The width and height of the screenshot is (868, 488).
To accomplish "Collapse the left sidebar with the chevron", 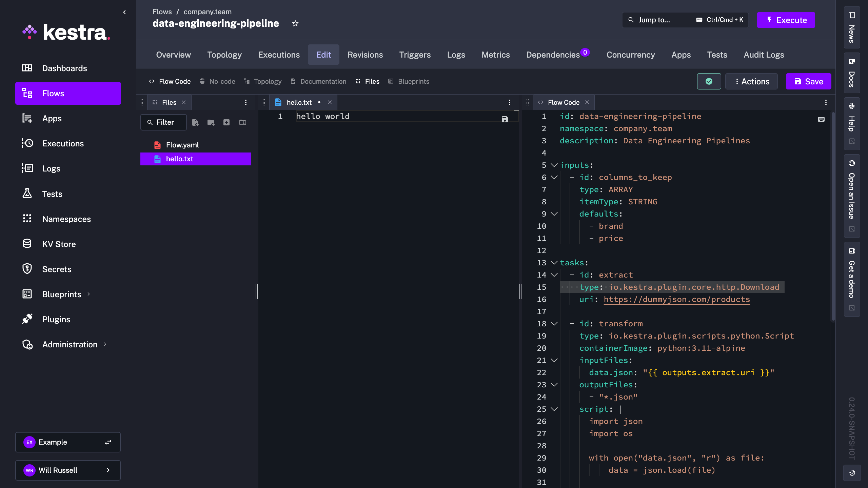I will (x=124, y=12).
